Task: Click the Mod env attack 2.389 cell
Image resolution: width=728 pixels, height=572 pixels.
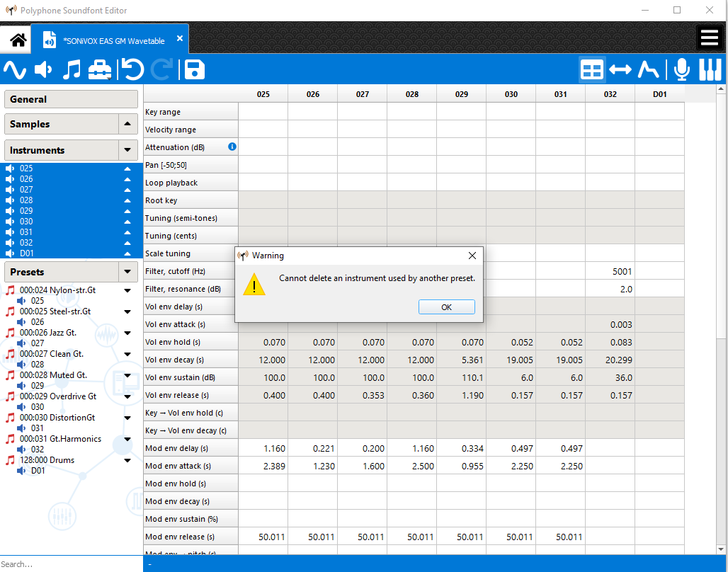Action: click(x=263, y=466)
